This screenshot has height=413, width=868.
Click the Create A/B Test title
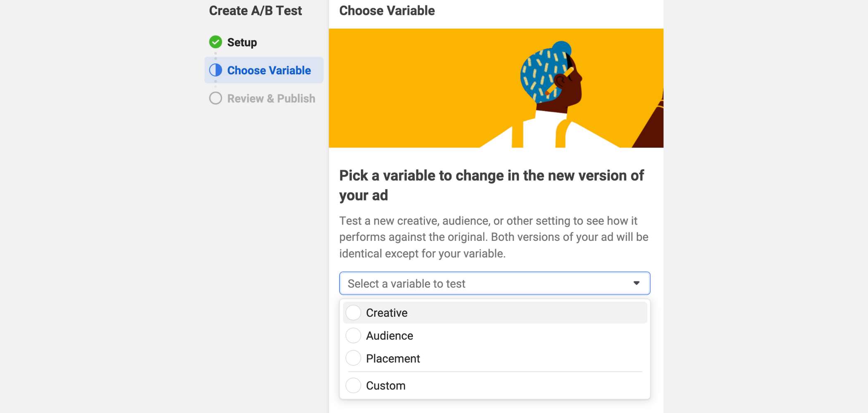click(255, 10)
